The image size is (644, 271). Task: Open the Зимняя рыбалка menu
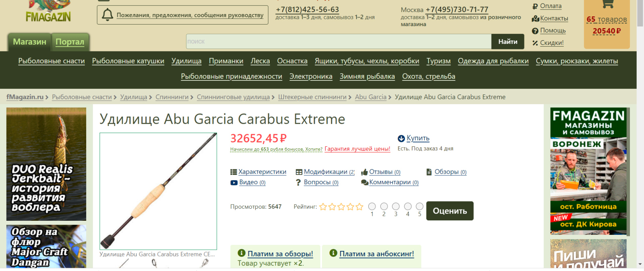click(367, 76)
